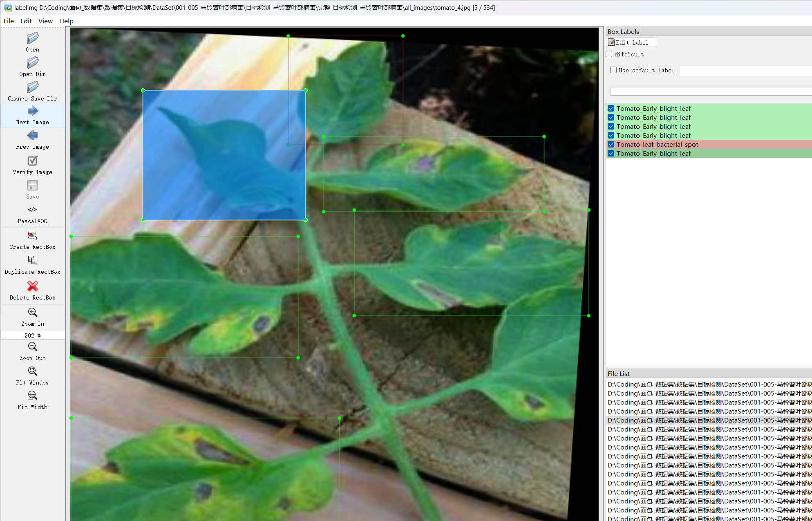Enable the difficult checkbox
The width and height of the screenshot is (812, 521).
(609, 54)
